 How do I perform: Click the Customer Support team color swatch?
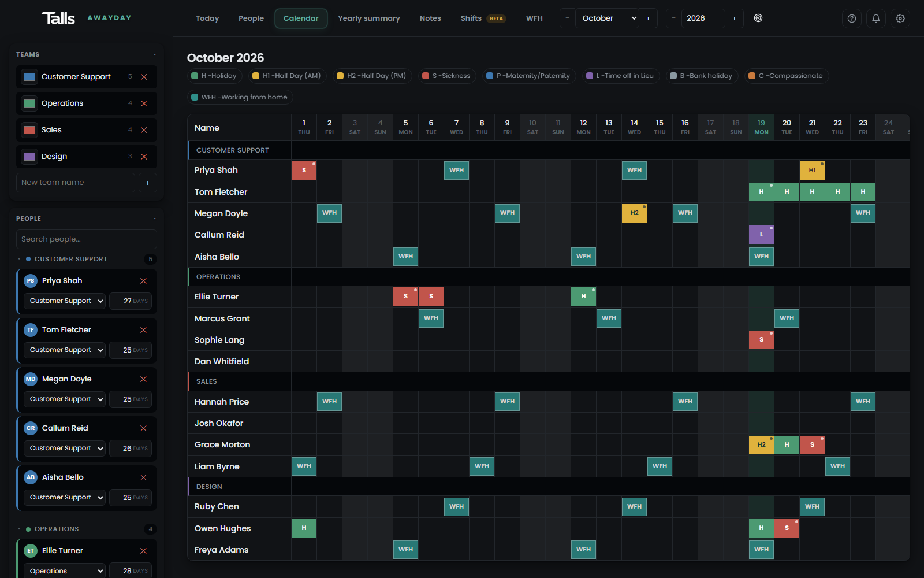(x=29, y=77)
